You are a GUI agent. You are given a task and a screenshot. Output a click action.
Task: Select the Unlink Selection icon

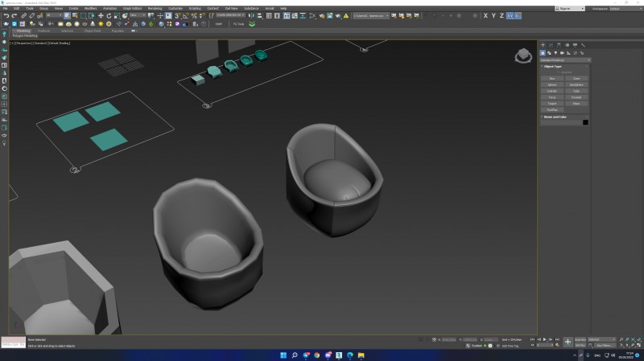pos(31,16)
